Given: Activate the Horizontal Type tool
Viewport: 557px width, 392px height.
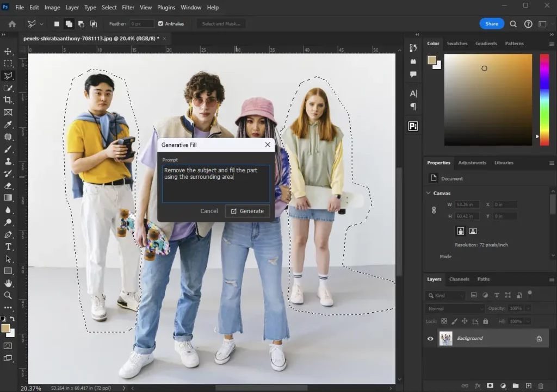Looking at the screenshot, I should (x=8, y=247).
